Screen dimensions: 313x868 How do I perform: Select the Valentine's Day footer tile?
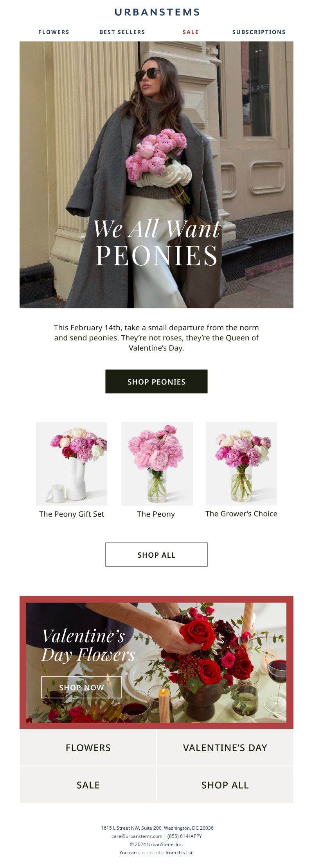225,748
